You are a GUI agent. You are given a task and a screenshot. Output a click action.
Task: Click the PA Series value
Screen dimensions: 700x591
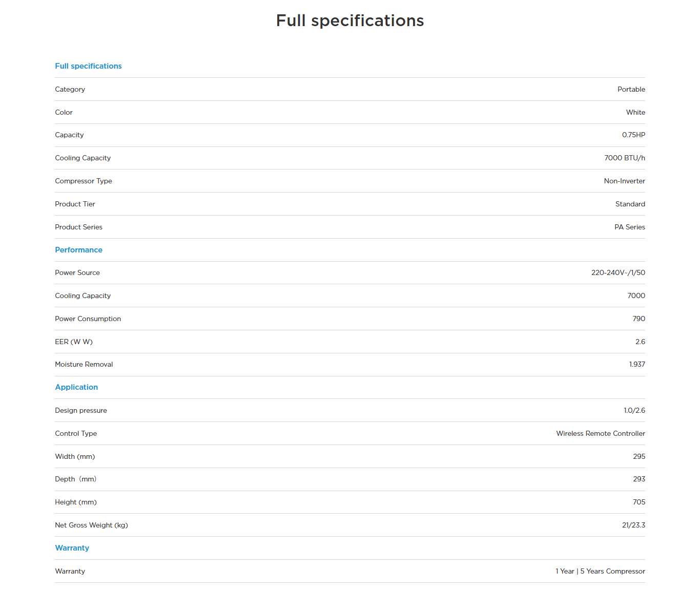pyautogui.click(x=629, y=227)
